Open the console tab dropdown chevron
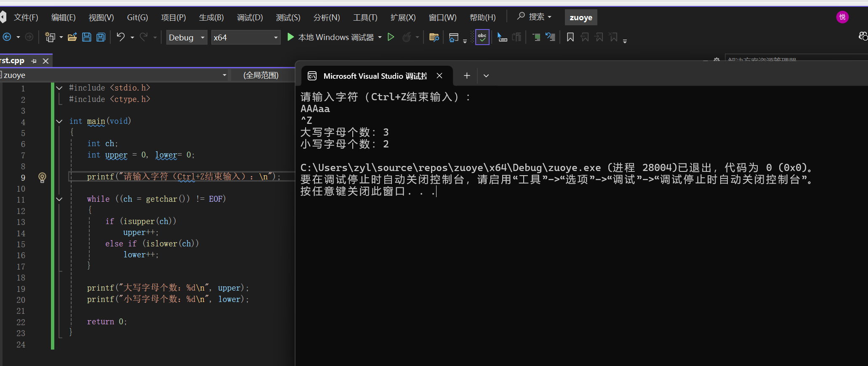 coord(486,76)
